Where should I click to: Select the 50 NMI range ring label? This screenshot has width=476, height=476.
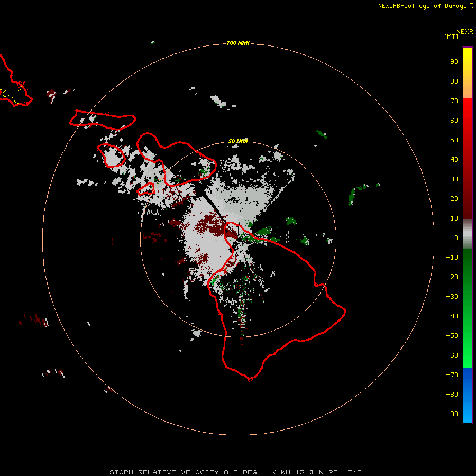pyautogui.click(x=238, y=141)
